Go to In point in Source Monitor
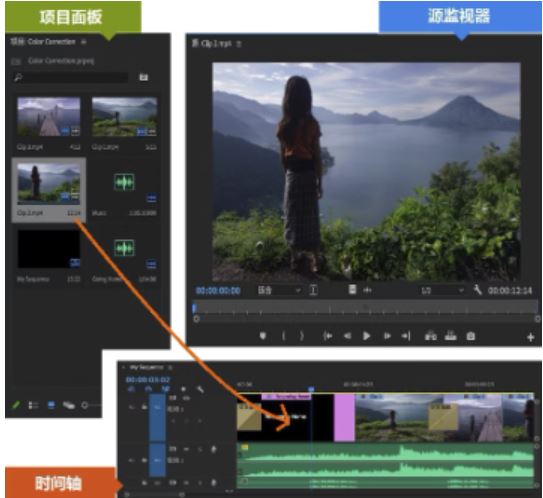The image size is (543, 498). click(327, 336)
